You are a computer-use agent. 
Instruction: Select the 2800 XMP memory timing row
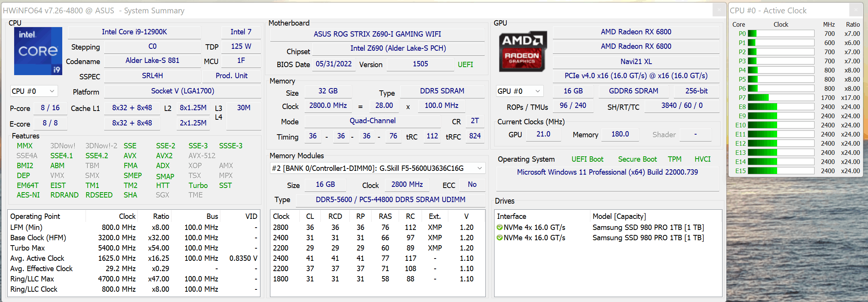tap(377, 227)
